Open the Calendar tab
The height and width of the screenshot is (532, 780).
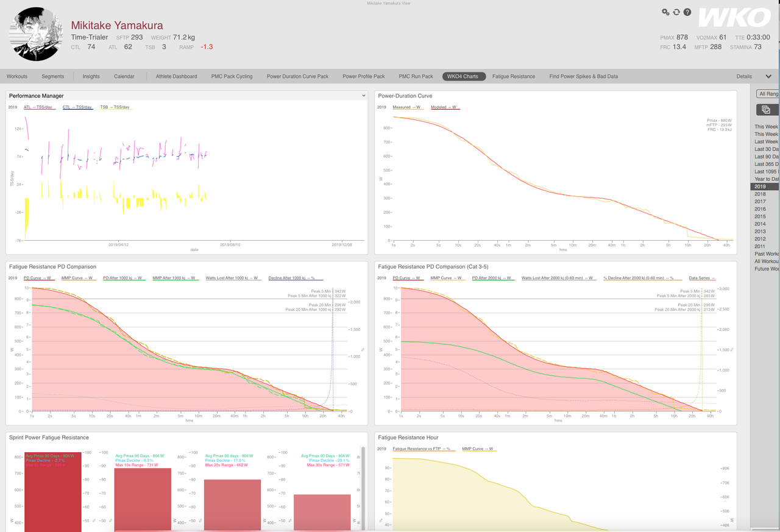pos(124,77)
